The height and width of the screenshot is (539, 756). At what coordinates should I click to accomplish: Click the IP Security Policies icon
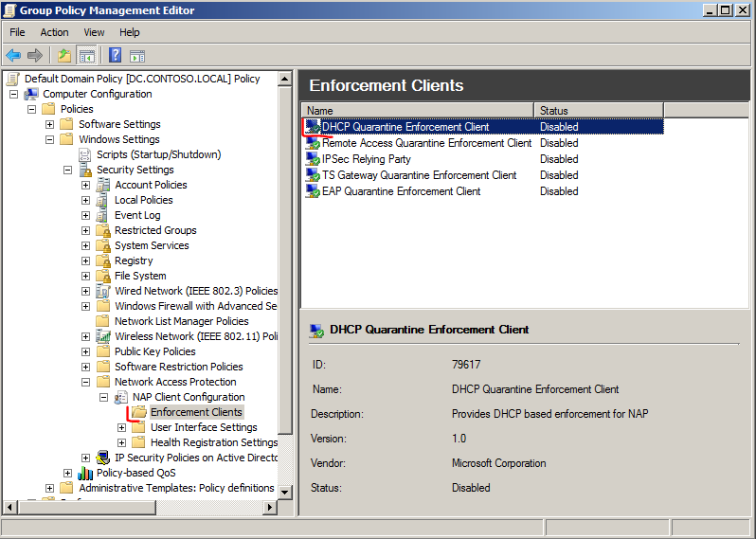coord(102,458)
